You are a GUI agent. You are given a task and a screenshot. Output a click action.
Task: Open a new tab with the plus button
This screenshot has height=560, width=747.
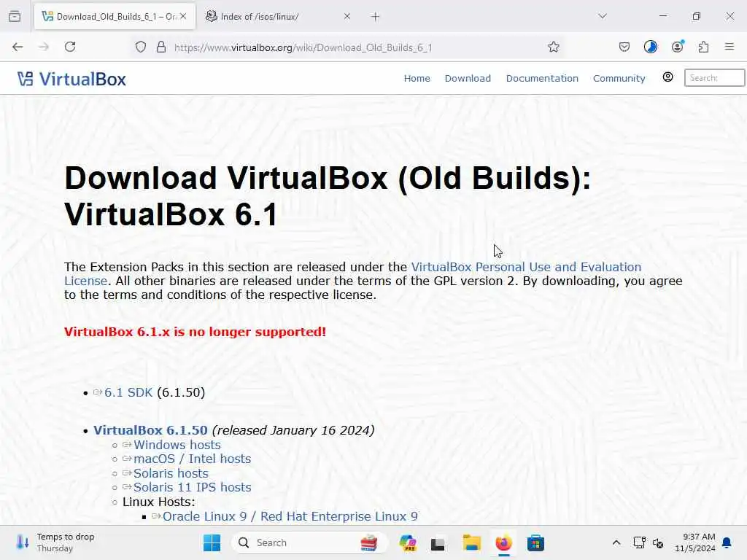376,17
